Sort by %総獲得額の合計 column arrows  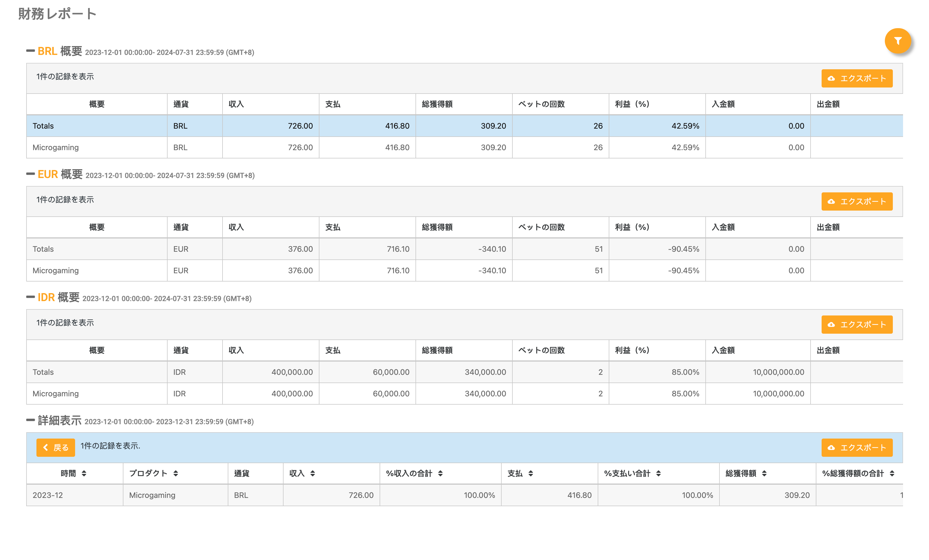(x=892, y=473)
